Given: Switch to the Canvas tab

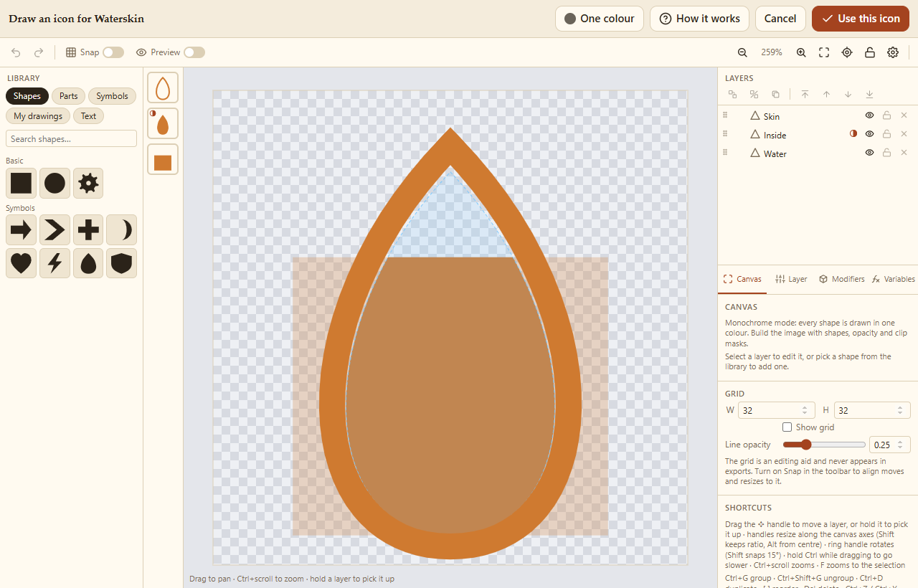Looking at the screenshot, I should coord(742,279).
